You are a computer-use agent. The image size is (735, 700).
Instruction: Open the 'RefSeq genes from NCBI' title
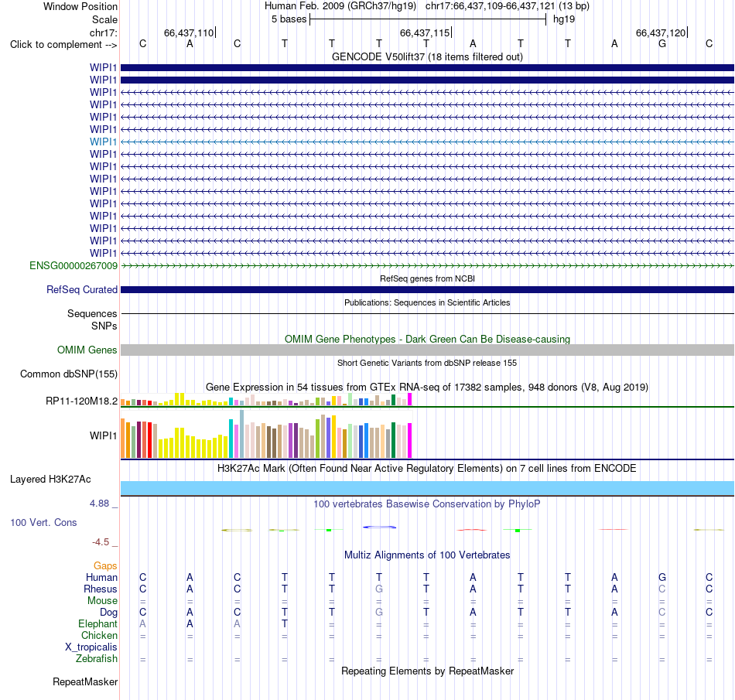[x=427, y=278]
